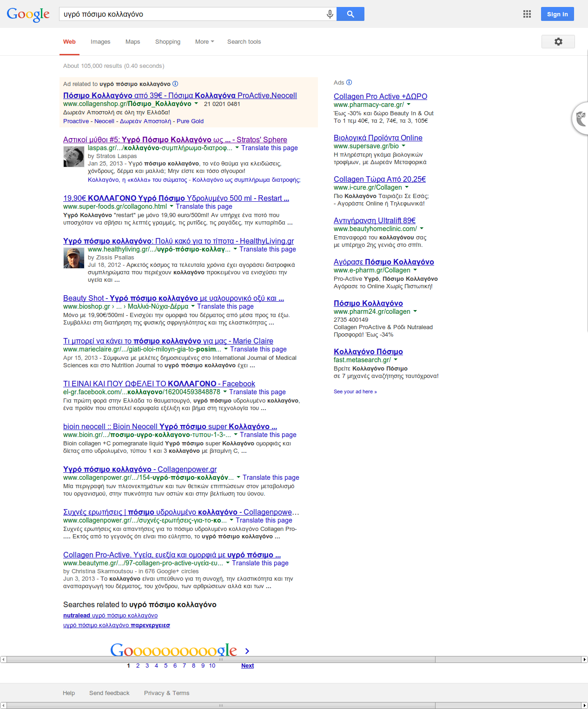
Task: Open top ad 'Πόσιμο Κολλαγόνο από 39€' link
Action: [x=180, y=95]
